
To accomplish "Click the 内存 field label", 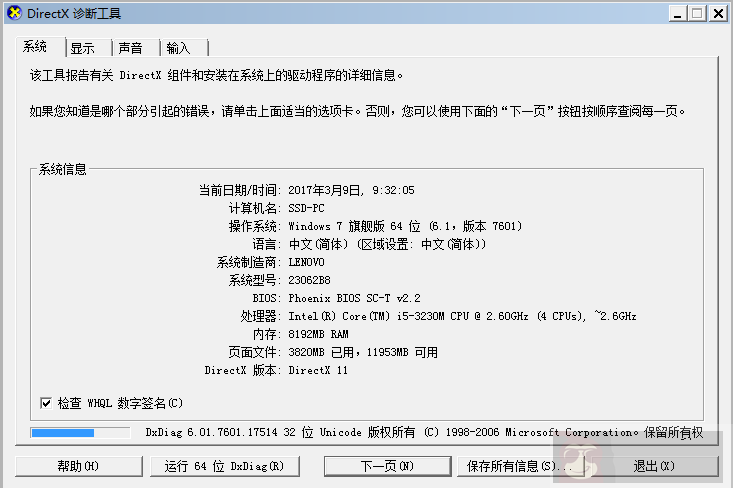I will click(265, 334).
